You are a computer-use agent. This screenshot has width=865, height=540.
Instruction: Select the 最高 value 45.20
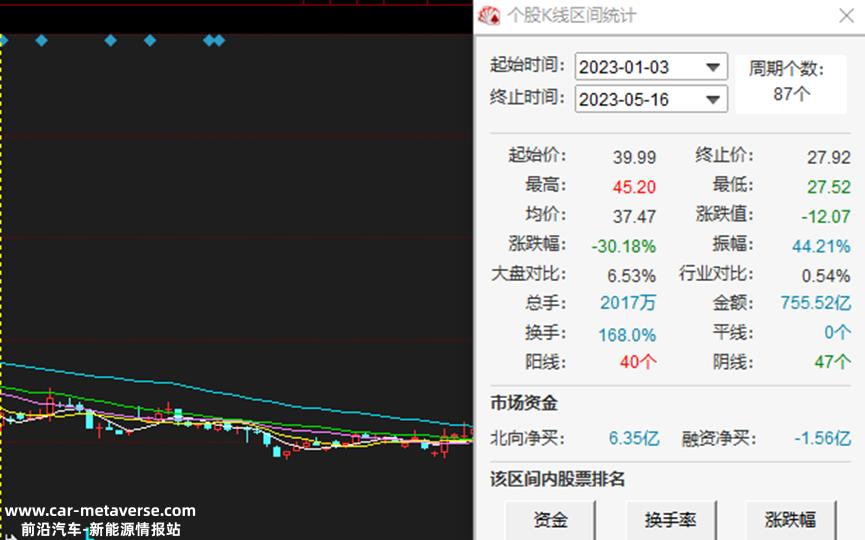click(x=634, y=187)
